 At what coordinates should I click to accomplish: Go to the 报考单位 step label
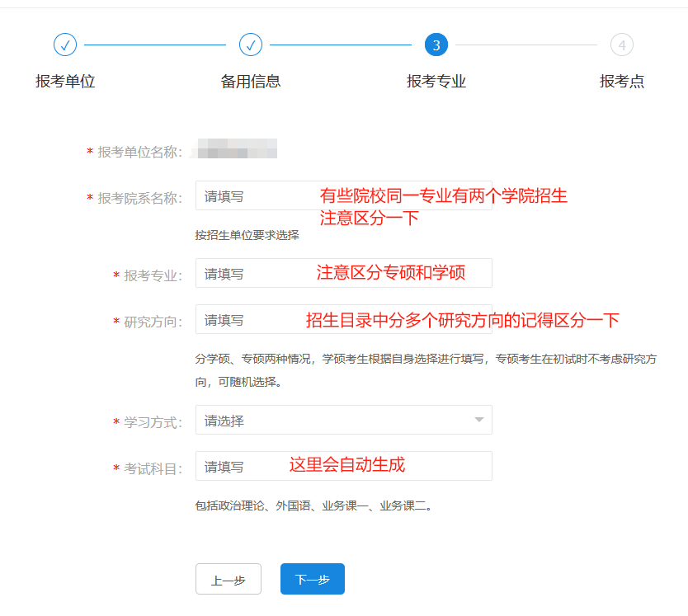point(65,81)
